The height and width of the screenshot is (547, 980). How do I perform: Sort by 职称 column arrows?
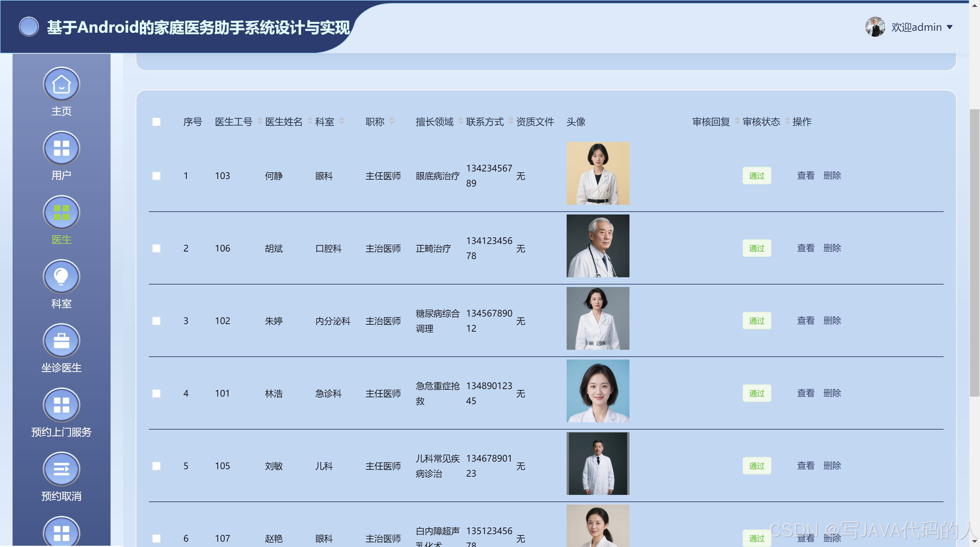click(x=392, y=121)
